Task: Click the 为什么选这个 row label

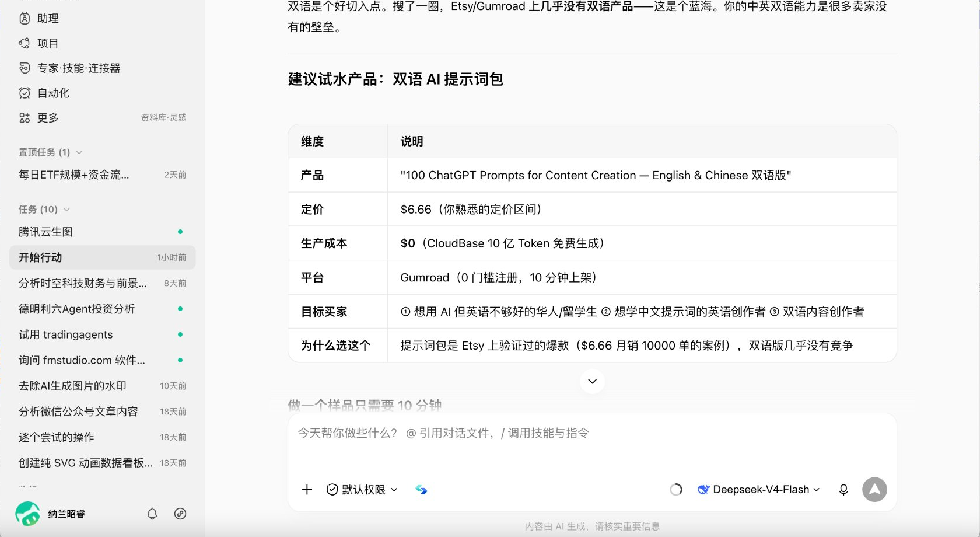Action: tap(335, 346)
